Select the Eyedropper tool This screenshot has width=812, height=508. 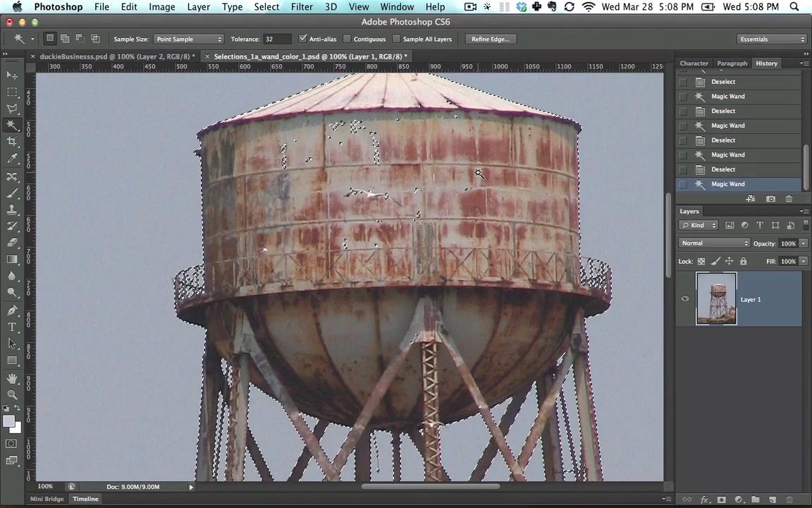[12, 158]
